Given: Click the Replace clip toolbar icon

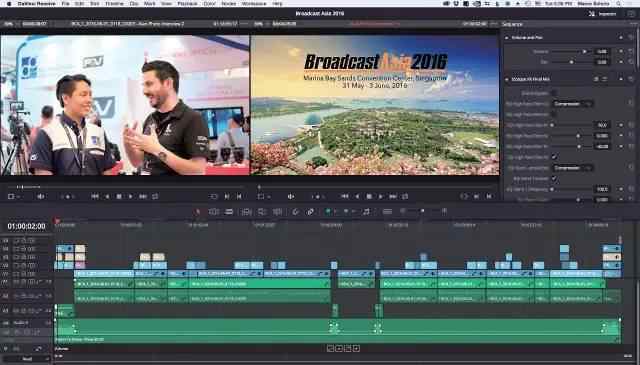Looking at the screenshot, I should coord(277,211).
